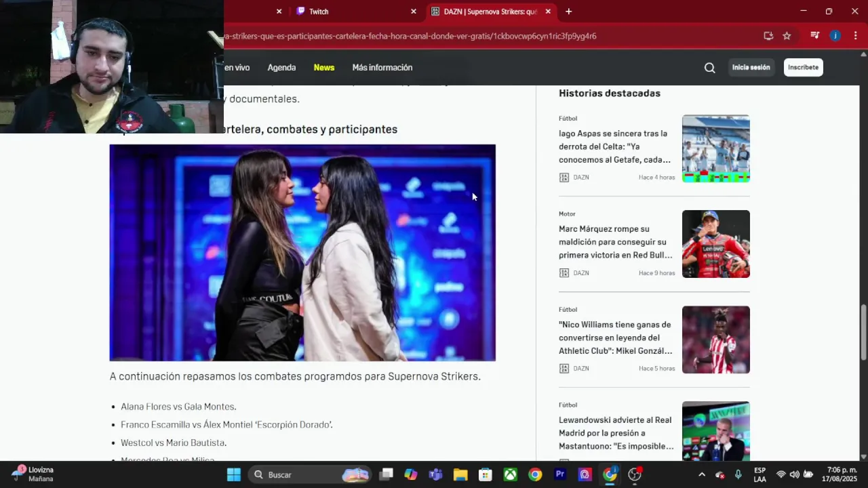
Task: Show hidden system tray icons
Action: tap(702, 474)
